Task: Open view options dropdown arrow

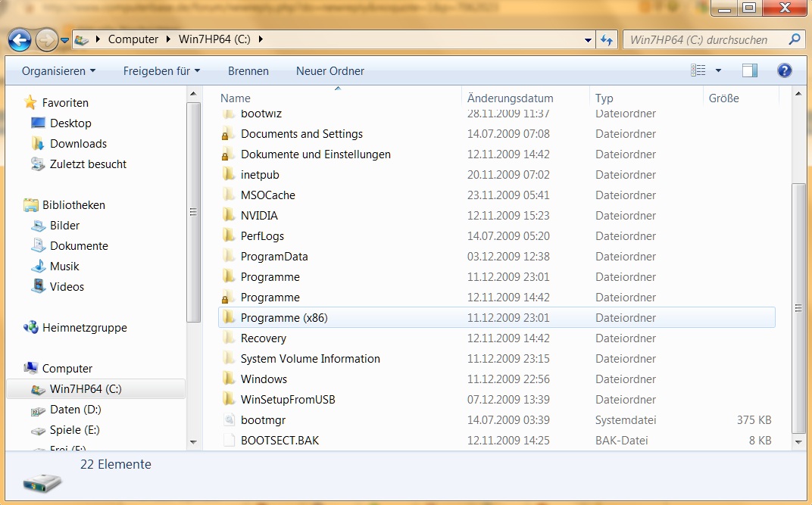Action: tap(718, 70)
